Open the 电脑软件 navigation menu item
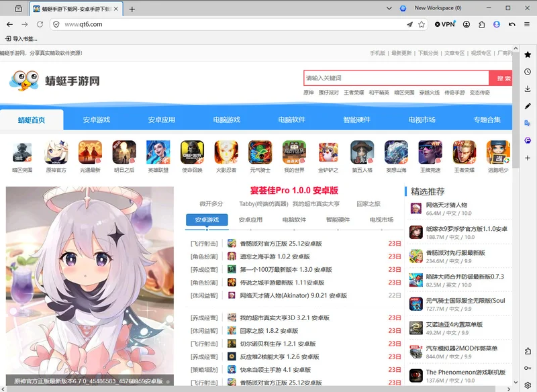Image resolution: width=537 pixels, height=392 pixels. point(292,120)
